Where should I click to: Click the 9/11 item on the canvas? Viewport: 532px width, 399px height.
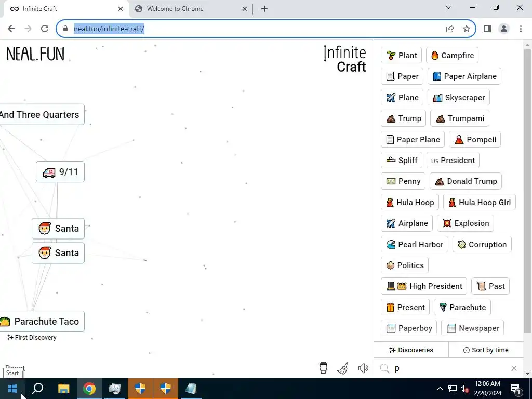click(x=60, y=171)
